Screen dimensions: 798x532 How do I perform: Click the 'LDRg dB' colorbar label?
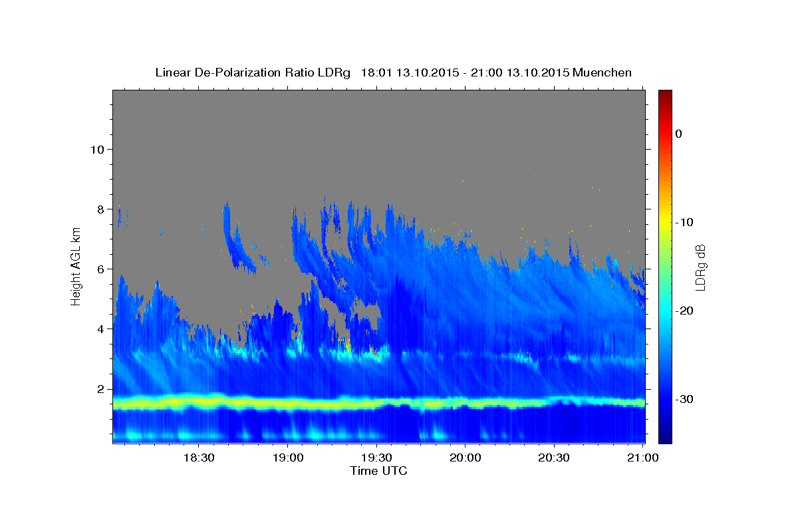[x=700, y=267]
